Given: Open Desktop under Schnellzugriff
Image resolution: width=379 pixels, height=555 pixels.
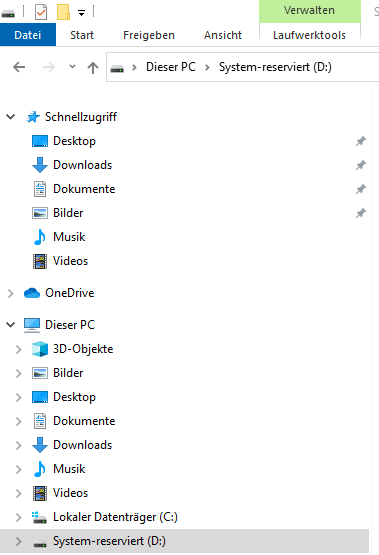Looking at the screenshot, I should (74, 141).
